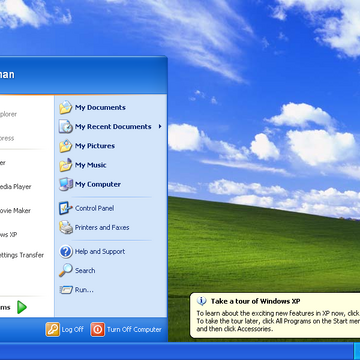
Task: Select the My Pictures menu entry
Action: (110, 146)
